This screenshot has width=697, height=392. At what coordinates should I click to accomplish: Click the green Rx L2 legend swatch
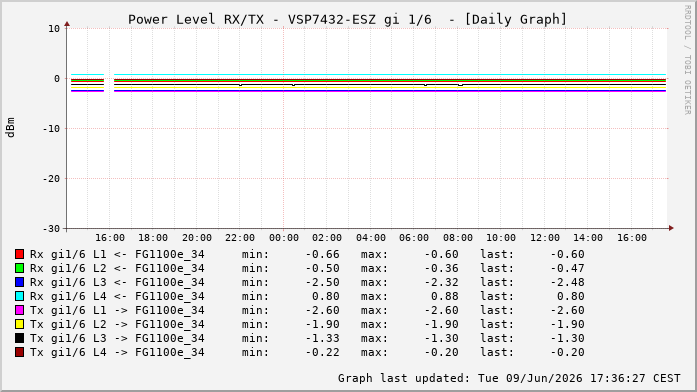[19, 268]
